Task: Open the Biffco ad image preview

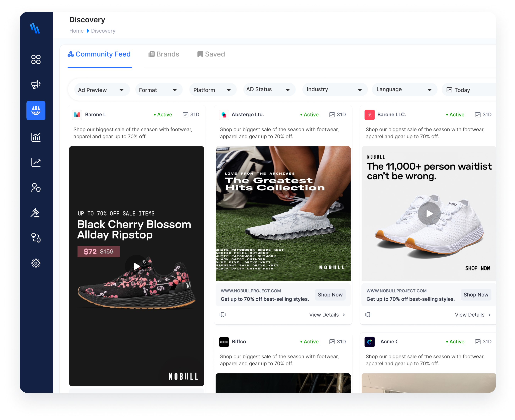Action: click(283, 383)
